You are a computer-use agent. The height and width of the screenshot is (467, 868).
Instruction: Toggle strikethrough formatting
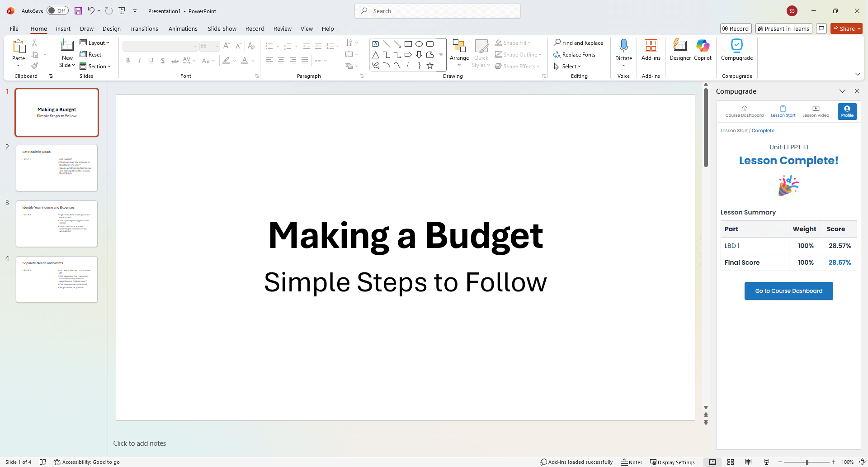click(x=175, y=60)
